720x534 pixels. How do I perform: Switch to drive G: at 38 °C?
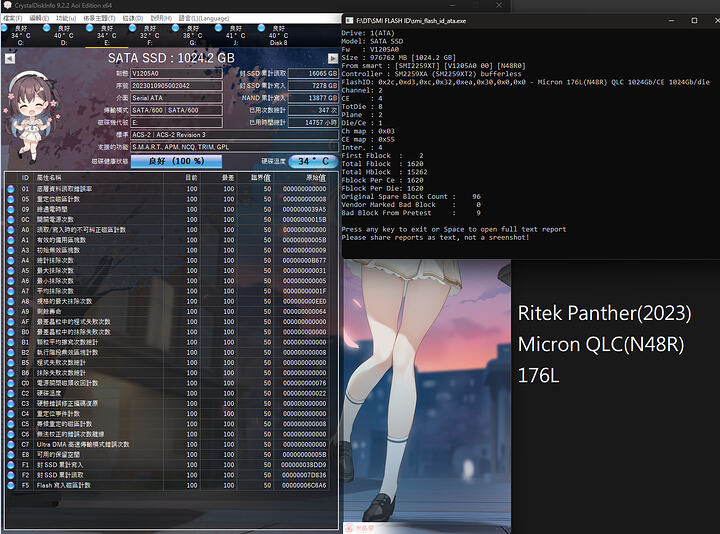[192, 35]
